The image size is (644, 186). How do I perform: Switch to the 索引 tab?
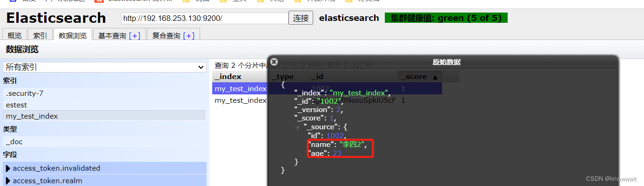click(x=40, y=35)
